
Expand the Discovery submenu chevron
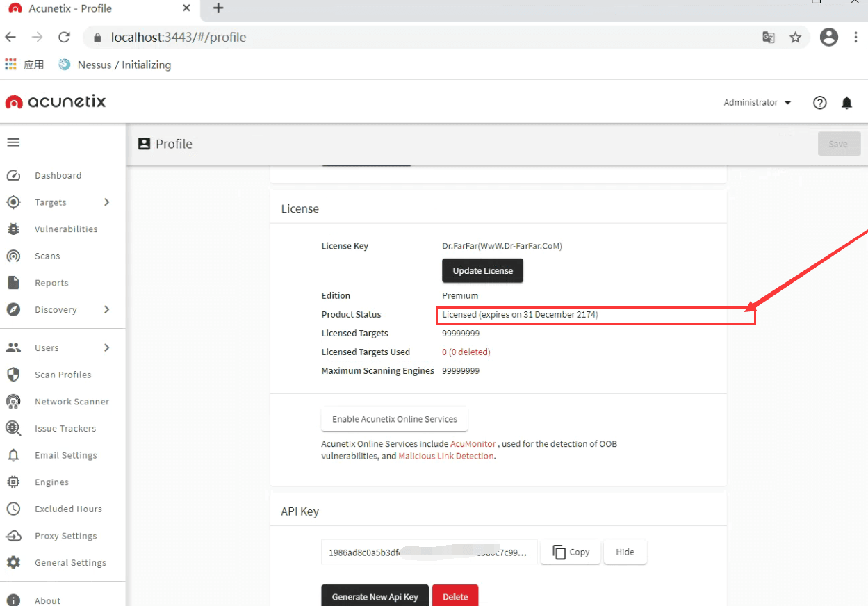[x=107, y=310]
